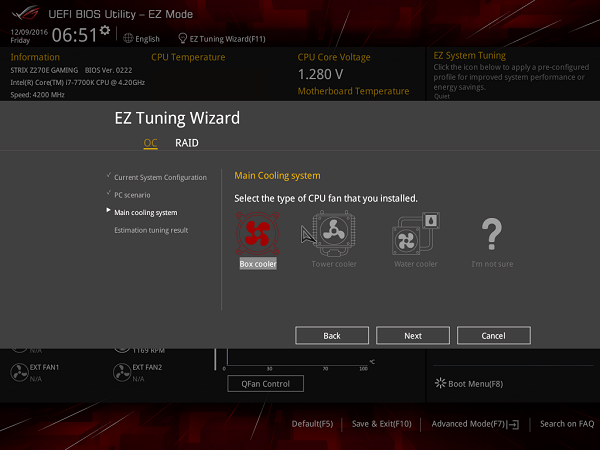Click the 06:51 clock display
This screenshot has width=600, height=450.
(75, 34)
